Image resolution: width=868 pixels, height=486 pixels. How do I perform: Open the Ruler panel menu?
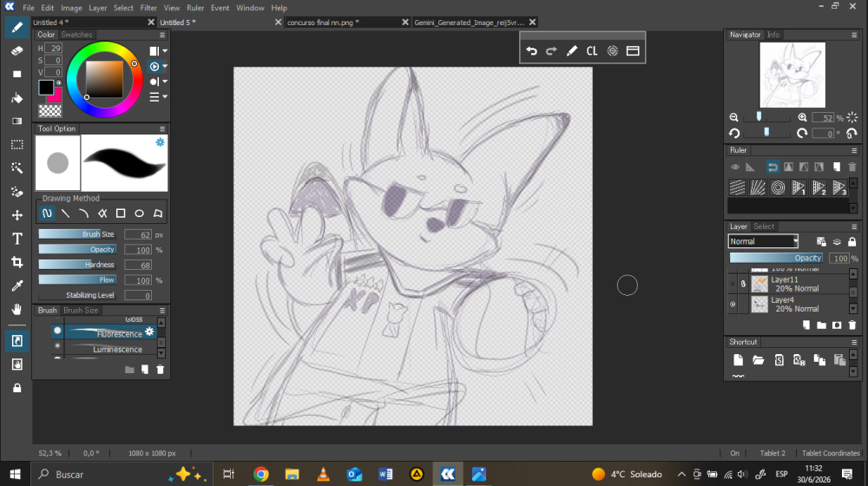point(854,150)
